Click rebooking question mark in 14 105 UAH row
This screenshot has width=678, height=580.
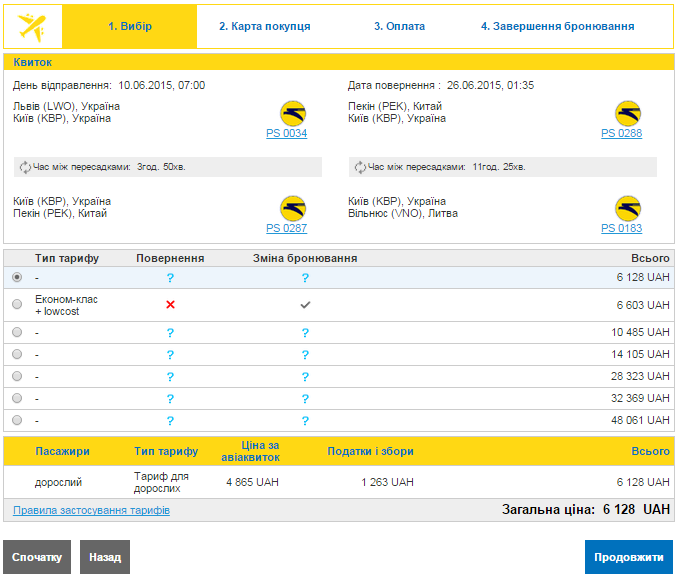click(305, 355)
